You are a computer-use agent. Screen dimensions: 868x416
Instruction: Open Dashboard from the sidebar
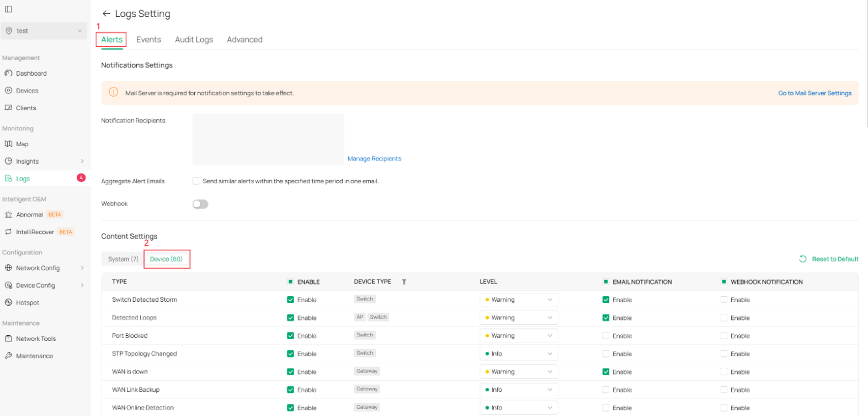point(31,73)
